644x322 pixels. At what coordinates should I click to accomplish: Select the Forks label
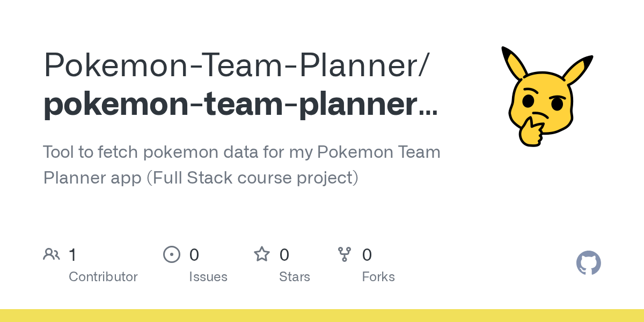pyautogui.click(x=378, y=277)
